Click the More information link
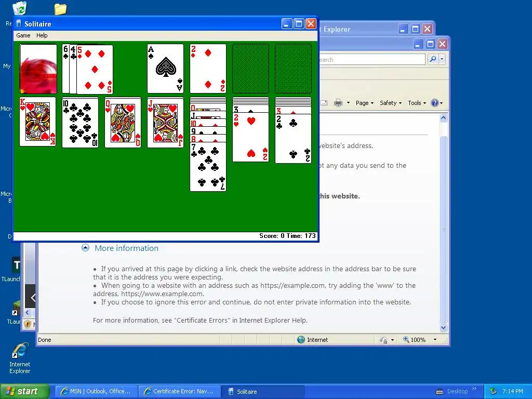The height and width of the screenshot is (399, 532). (126, 248)
